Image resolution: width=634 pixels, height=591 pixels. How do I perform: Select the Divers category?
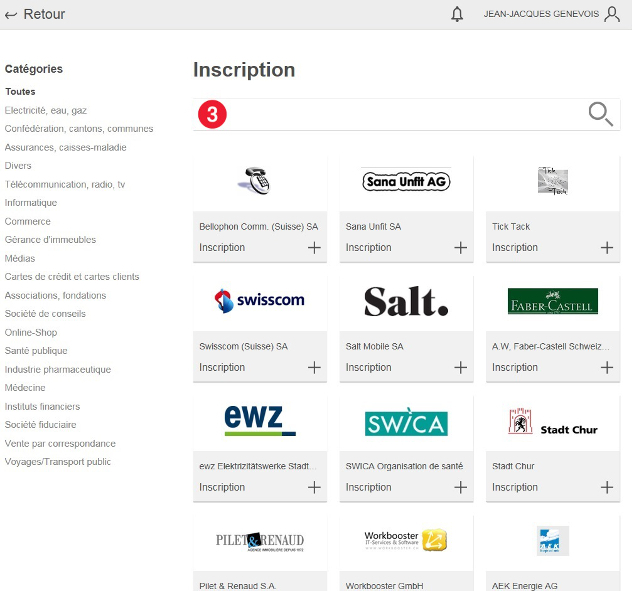(18, 166)
